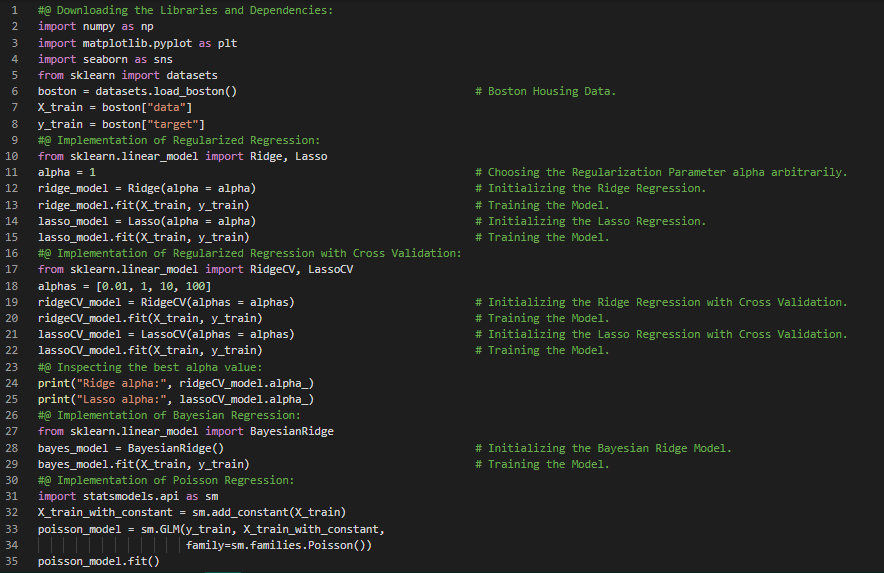Click line number 1 in the gutter
Image resolution: width=884 pixels, height=573 pixels.
pos(15,10)
